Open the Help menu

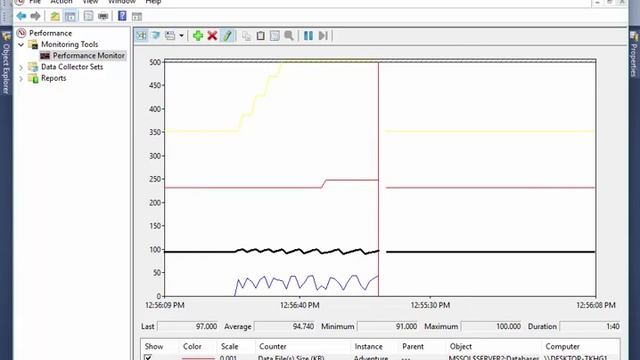coord(153,2)
